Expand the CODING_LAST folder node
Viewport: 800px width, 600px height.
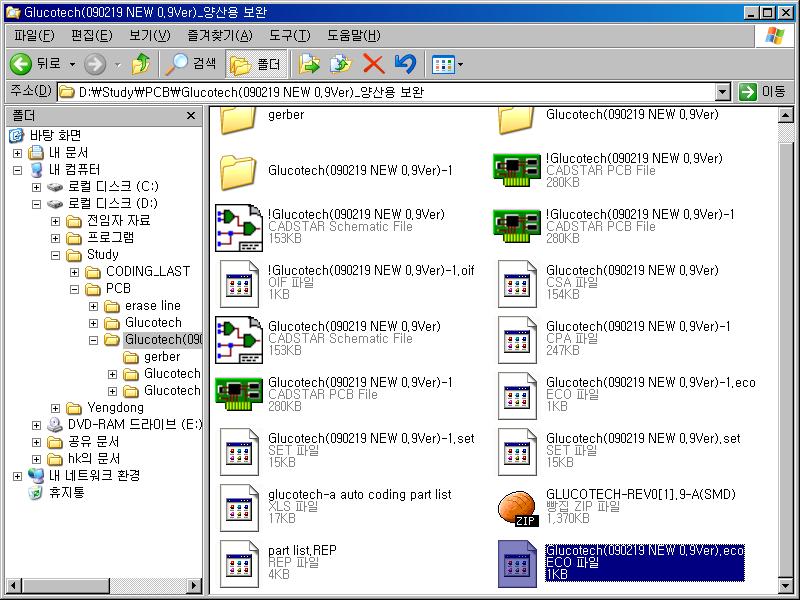tap(74, 272)
